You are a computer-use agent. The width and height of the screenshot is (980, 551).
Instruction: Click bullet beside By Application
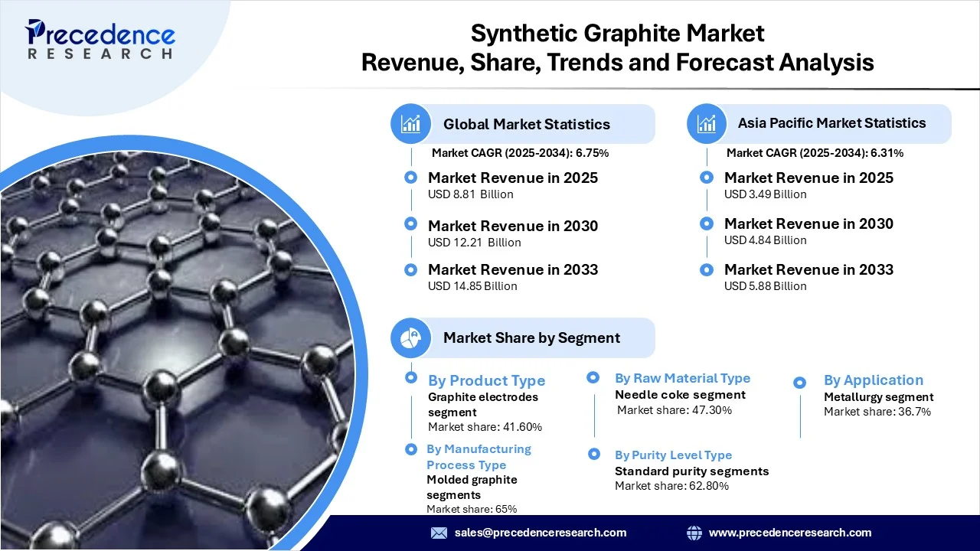(800, 383)
